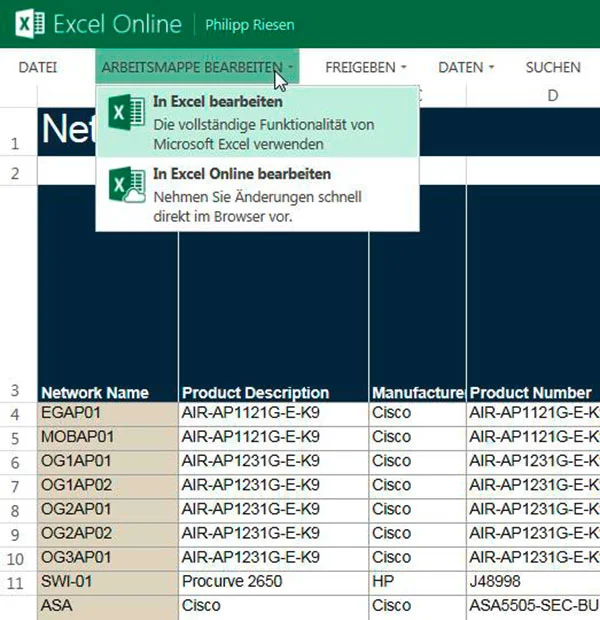Select OG3AP01 row's product number cell
This screenshot has height=620, width=600.
(534, 559)
